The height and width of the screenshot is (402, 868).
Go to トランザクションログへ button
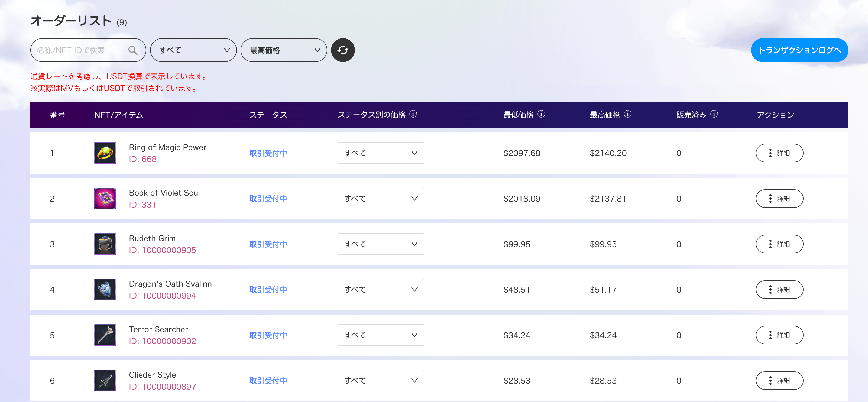[x=799, y=50]
